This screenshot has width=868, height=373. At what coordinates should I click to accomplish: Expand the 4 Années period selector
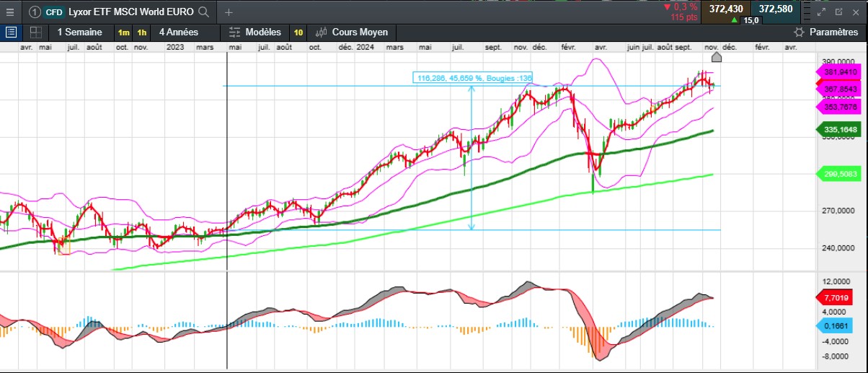(178, 32)
